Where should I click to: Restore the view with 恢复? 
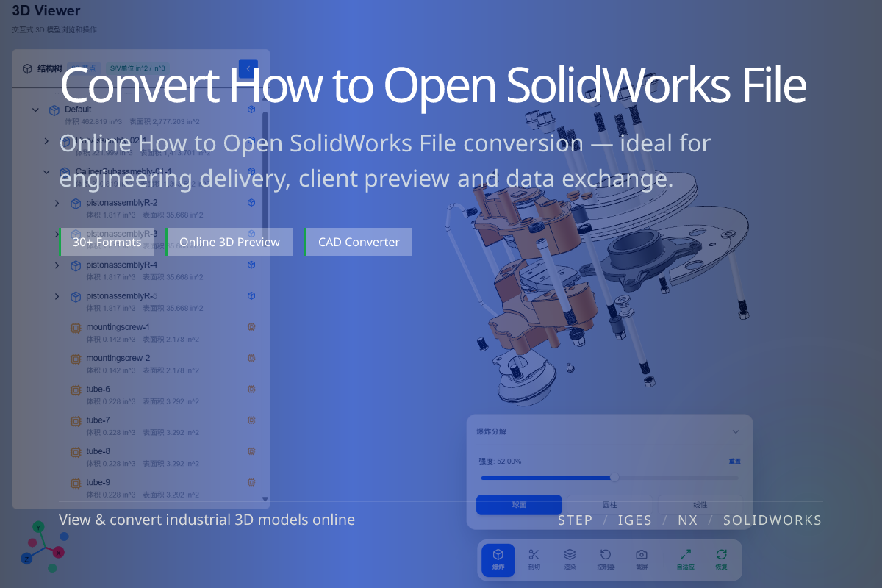721,559
